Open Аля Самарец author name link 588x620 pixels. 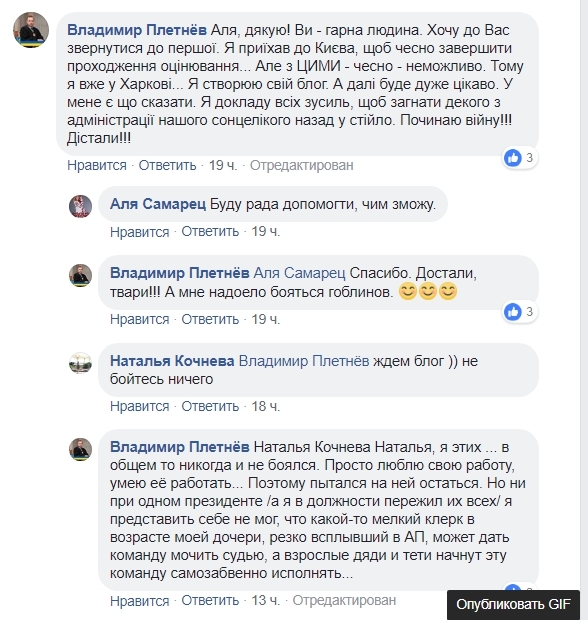158,204
